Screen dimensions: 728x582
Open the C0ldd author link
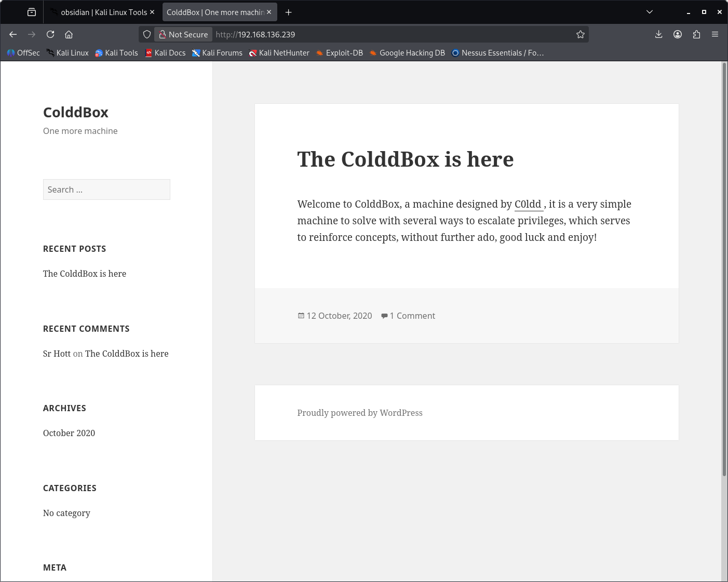pyautogui.click(x=528, y=204)
